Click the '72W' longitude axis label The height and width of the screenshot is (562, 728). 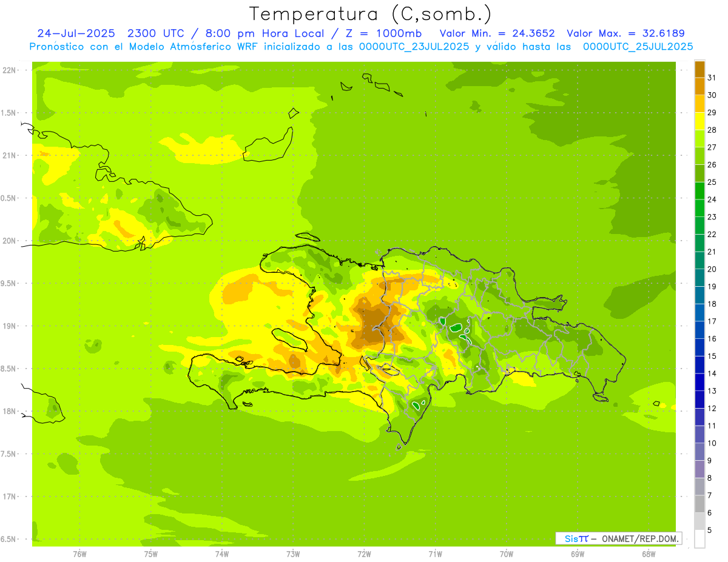pyautogui.click(x=364, y=554)
